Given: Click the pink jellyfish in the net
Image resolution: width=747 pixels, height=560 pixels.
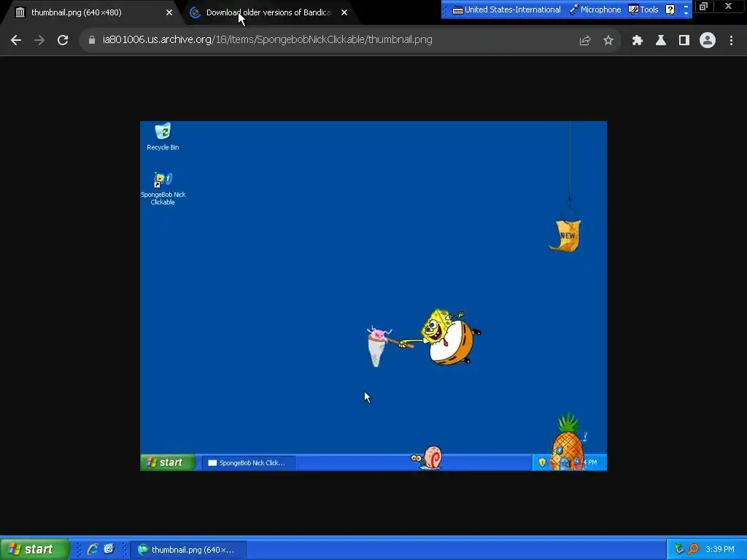Looking at the screenshot, I should (379, 334).
